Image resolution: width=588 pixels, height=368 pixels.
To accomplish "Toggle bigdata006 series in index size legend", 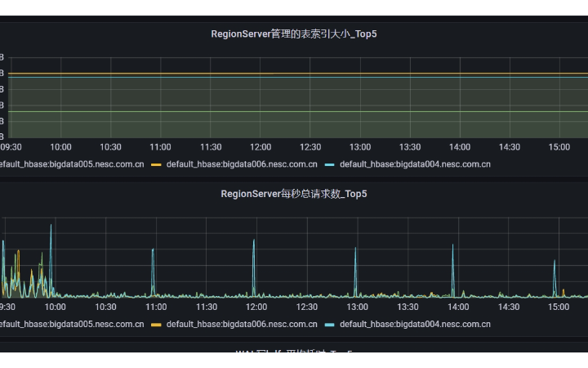I will 242,164.
